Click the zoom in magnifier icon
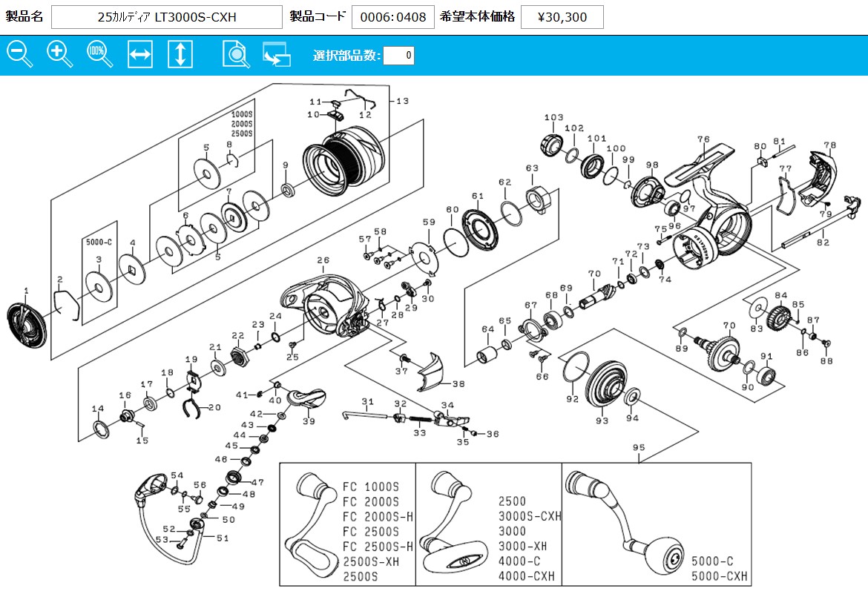This screenshot has width=868, height=597. coord(59,54)
